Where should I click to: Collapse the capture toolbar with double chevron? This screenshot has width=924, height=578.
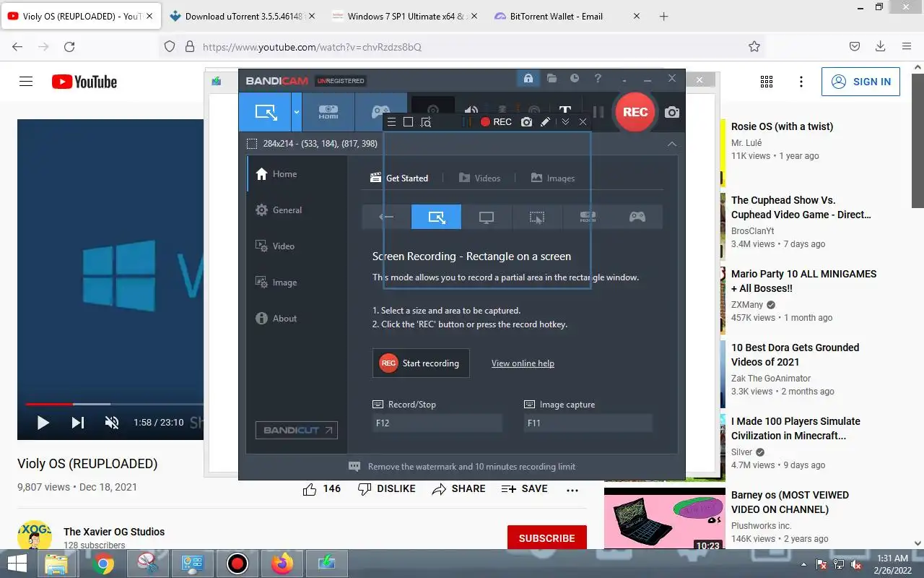[x=565, y=122]
